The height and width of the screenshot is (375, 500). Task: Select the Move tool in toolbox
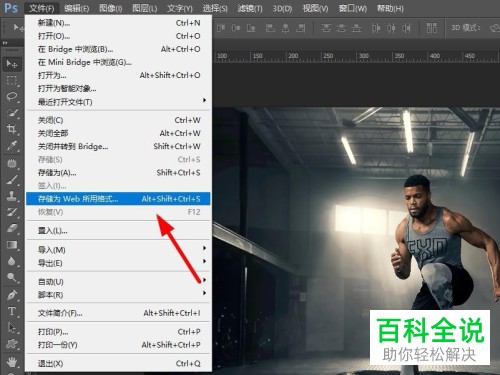click(x=12, y=64)
